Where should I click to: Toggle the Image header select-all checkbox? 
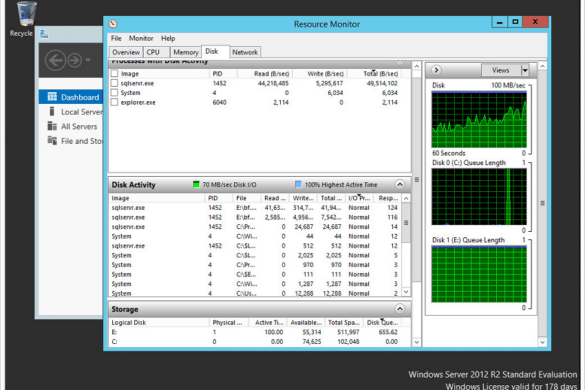click(115, 74)
